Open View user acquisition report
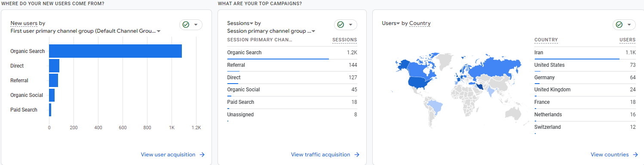644x165 pixels. coord(168,155)
